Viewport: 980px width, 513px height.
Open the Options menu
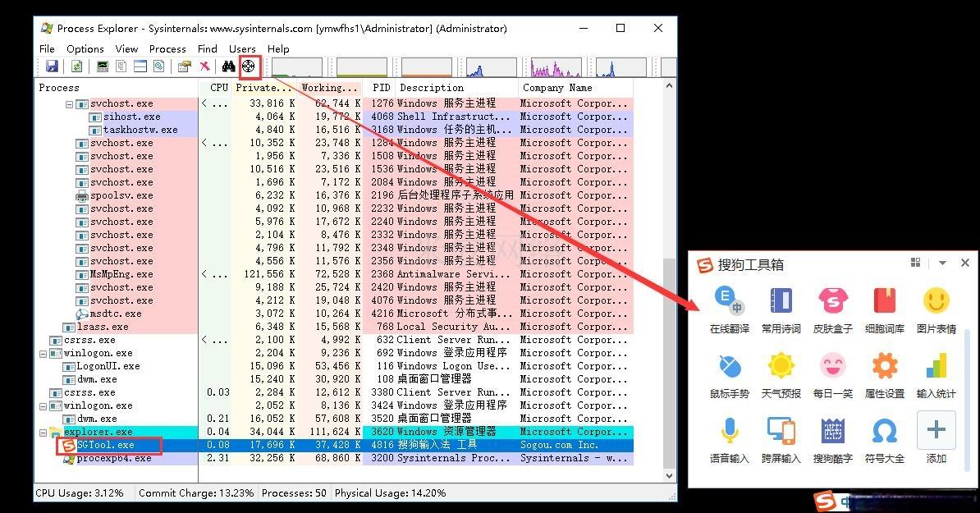click(x=85, y=48)
